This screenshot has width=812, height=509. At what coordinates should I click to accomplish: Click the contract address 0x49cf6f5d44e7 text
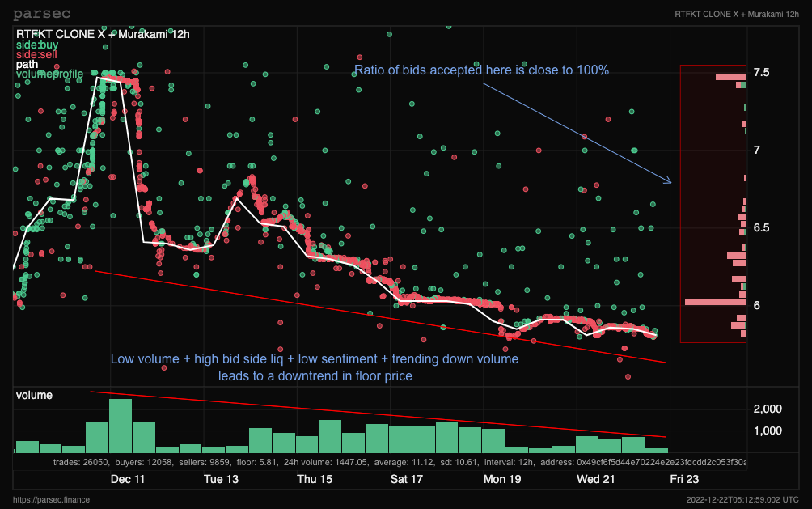click(x=643, y=462)
